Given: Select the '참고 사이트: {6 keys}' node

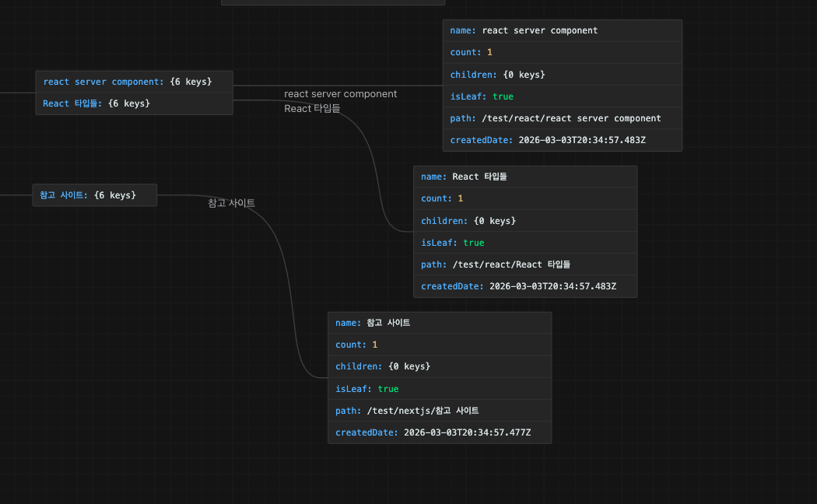Looking at the screenshot, I should [94, 195].
